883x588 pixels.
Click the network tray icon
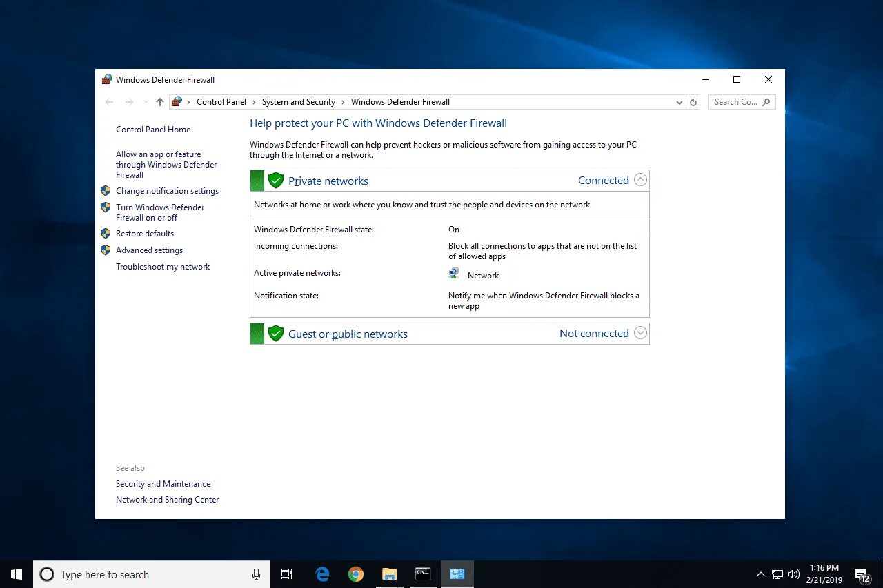pyautogui.click(x=777, y=574)
